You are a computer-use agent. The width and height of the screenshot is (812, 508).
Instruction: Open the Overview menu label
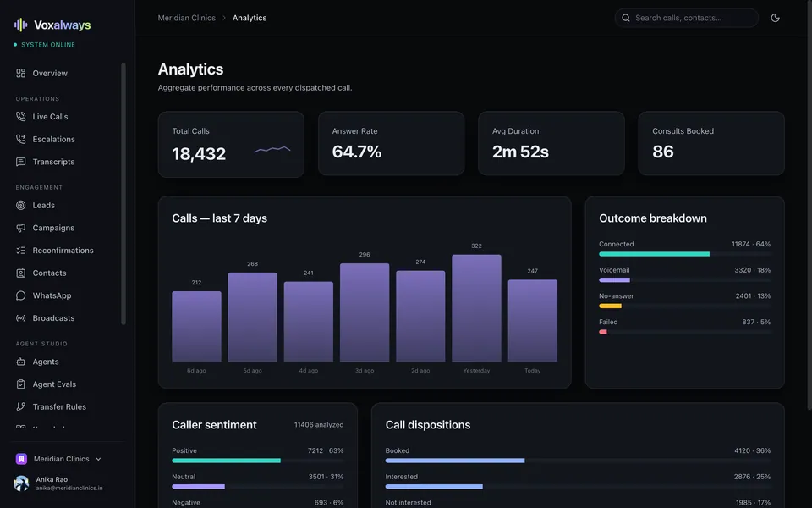50,73
